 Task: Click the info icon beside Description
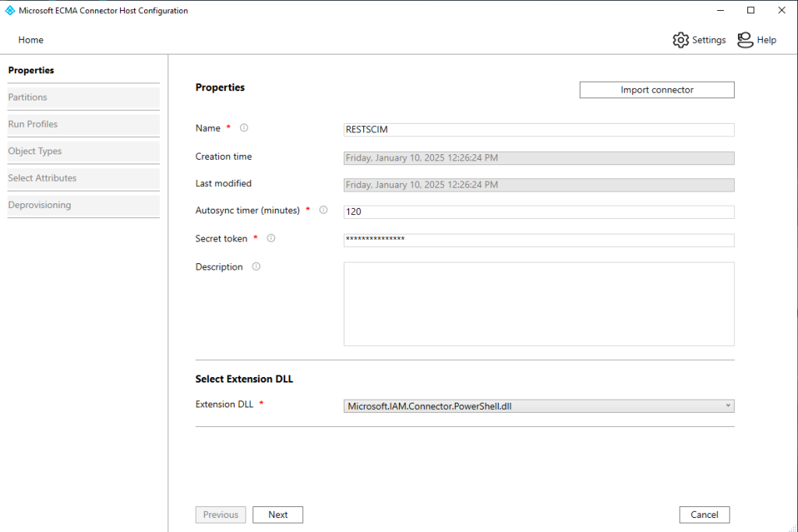coord(255,266)
